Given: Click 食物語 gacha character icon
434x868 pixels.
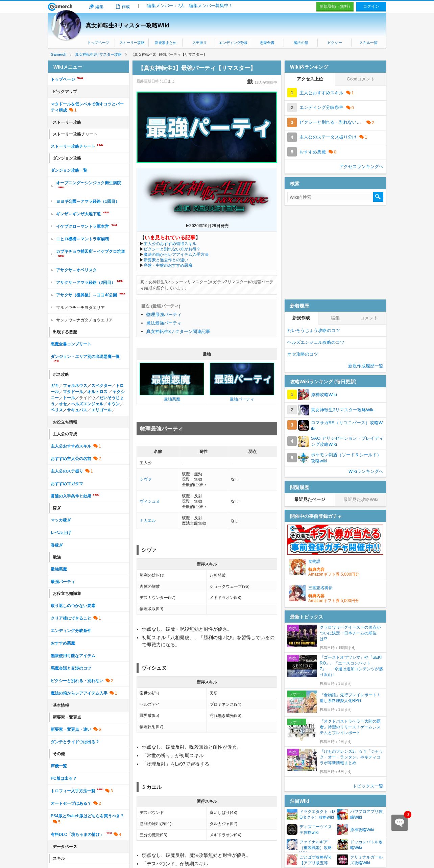Looking at the screenshot, I should 297,567.
